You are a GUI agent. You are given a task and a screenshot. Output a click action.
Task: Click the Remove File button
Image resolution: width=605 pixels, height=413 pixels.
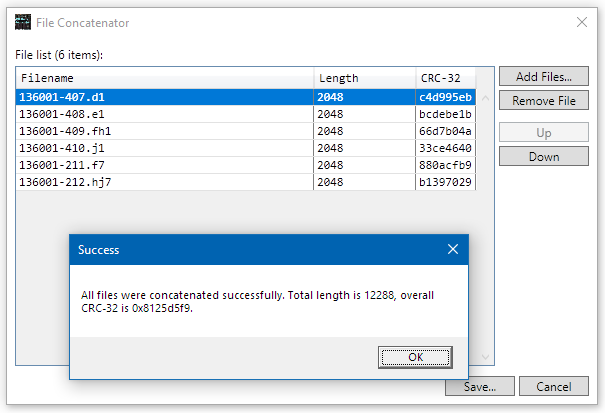543,101
